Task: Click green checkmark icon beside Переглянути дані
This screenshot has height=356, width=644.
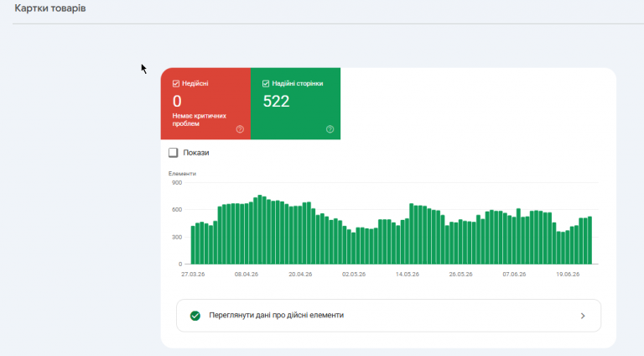Action: coord(195,316)
